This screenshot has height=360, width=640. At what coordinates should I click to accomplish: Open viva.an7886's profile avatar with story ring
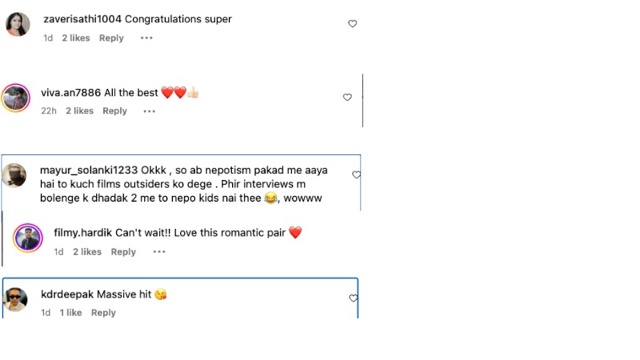pos(16,98)
